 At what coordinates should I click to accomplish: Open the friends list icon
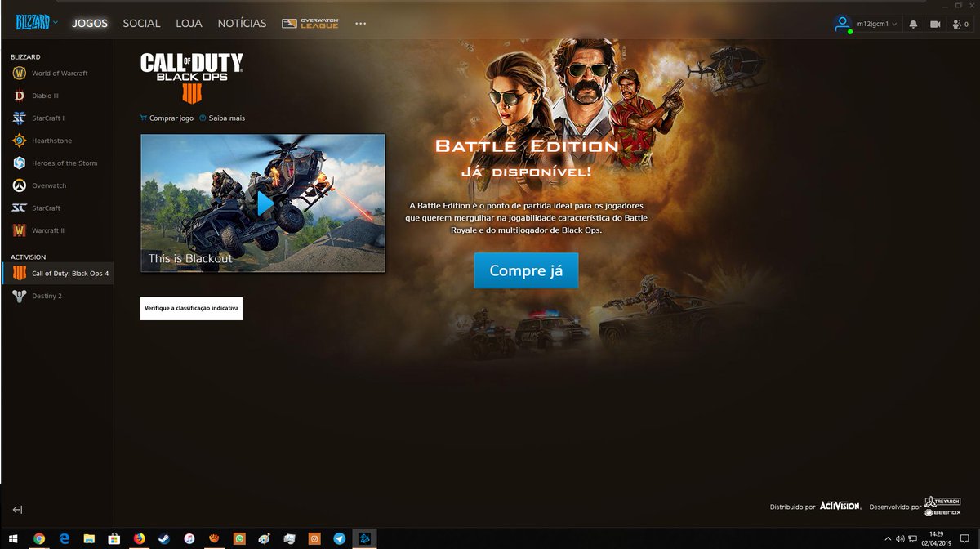[x=960, y=25]
